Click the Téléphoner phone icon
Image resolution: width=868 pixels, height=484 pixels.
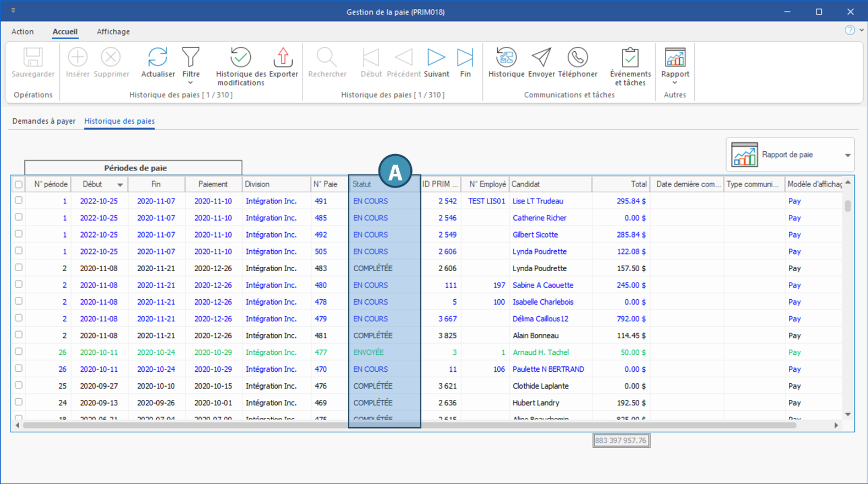tap(578, 58)
